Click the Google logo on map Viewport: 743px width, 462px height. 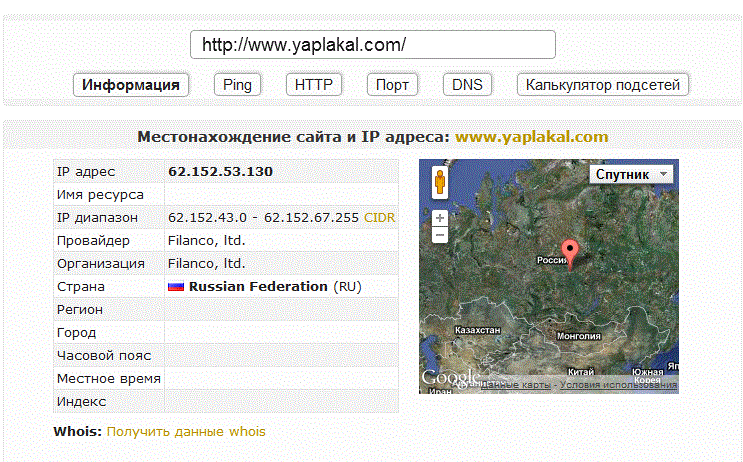click(451, 378)
